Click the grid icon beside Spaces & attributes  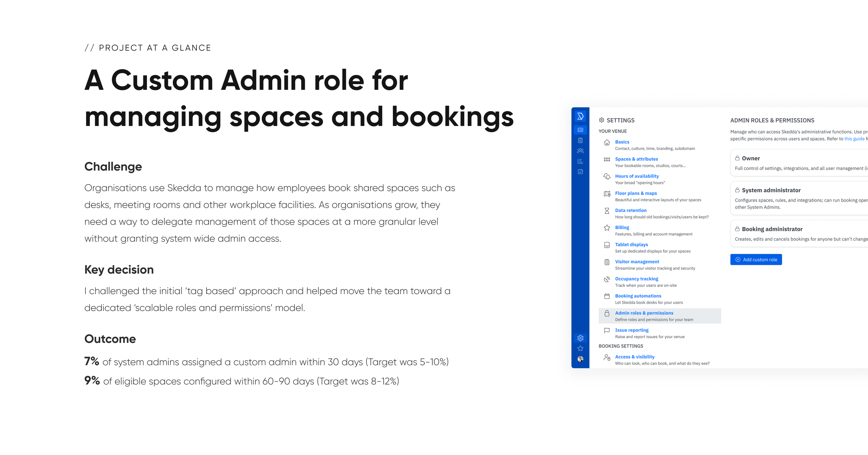pyautogui.click(x=607, y=159)
